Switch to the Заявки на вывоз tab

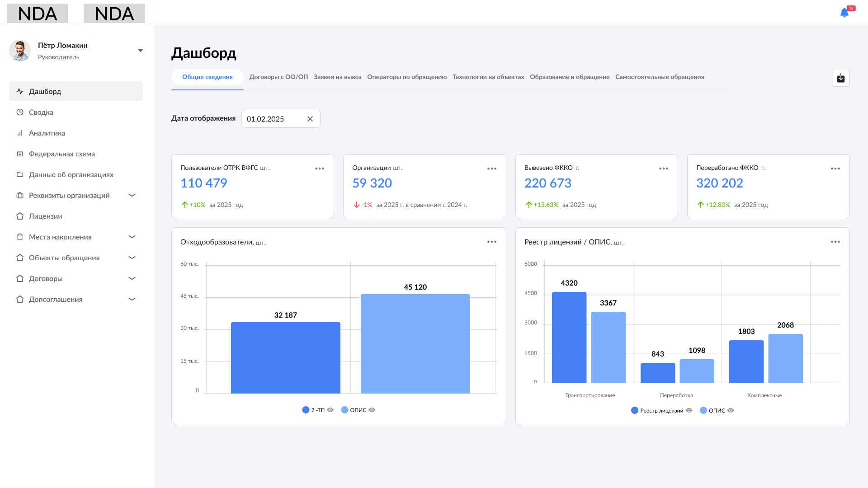pyautogui.click(x=337, y=77)
